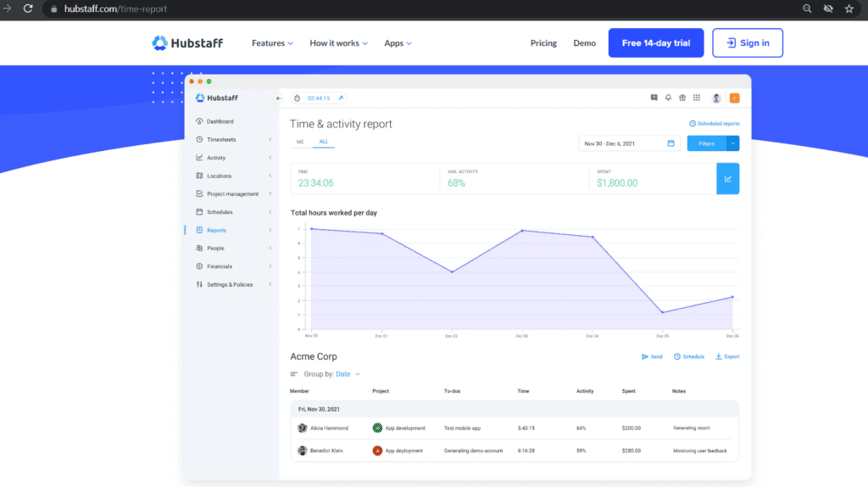868x487 pixels.
Task: Start the Free 14-day trial
Action: click(x=656, y=42)
